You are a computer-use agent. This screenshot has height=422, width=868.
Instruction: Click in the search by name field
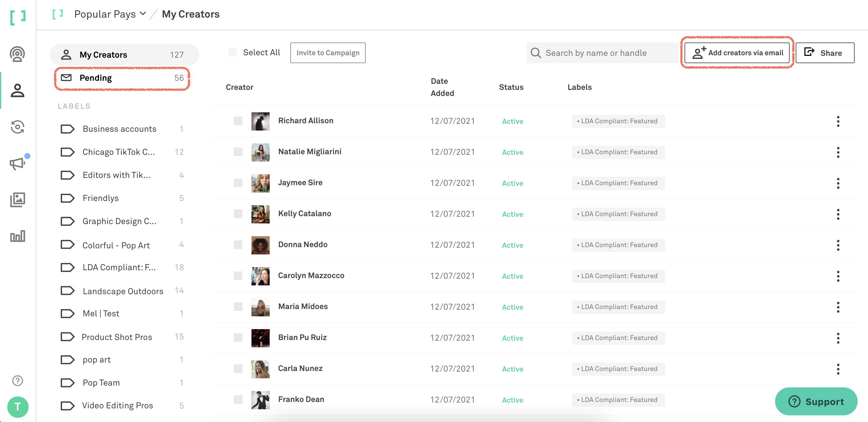point(603,53)
